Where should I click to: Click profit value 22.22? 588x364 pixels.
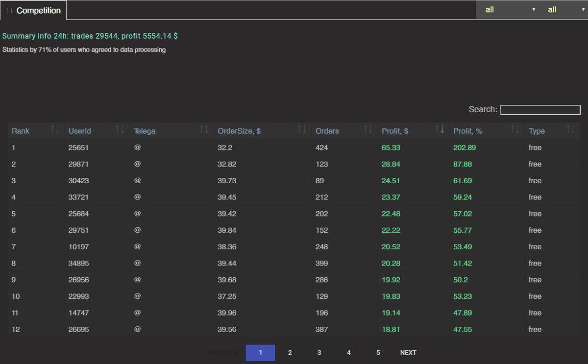pyautogui.click(x=391, y=230)
